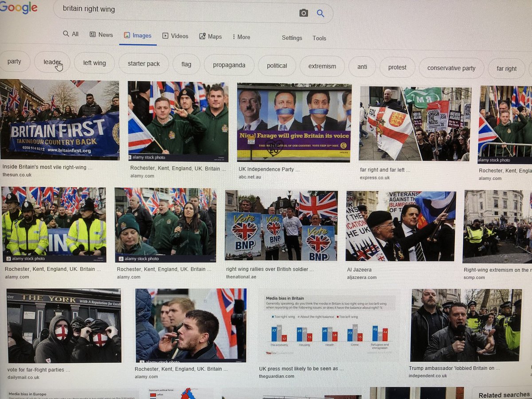Open the Britain First banner image

[60, 120]
